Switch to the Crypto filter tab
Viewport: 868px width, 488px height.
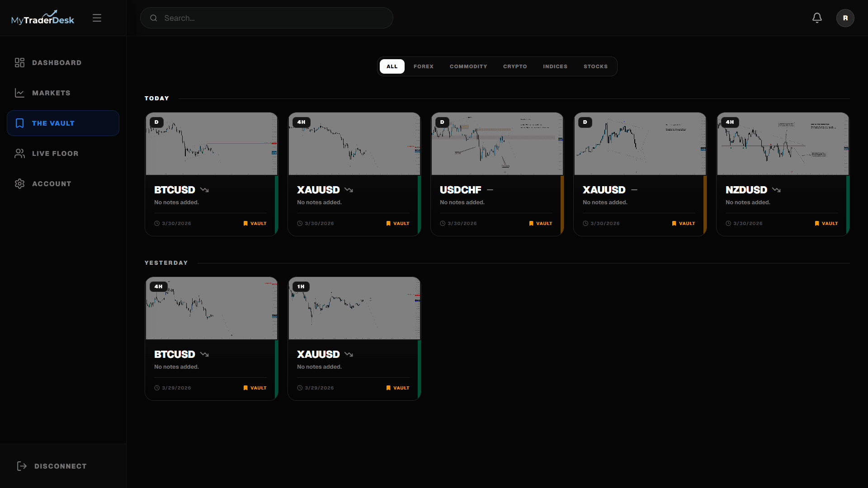click(515, 66)
